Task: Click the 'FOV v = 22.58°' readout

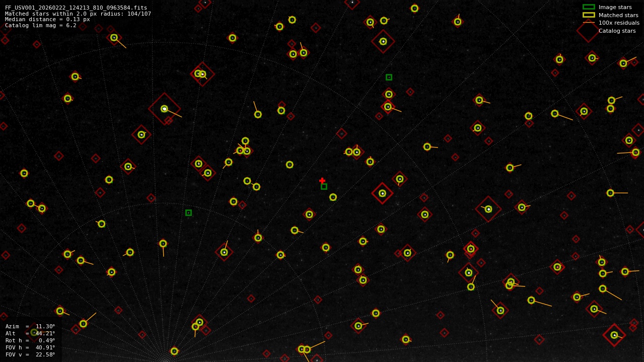Action: (30, 354)
